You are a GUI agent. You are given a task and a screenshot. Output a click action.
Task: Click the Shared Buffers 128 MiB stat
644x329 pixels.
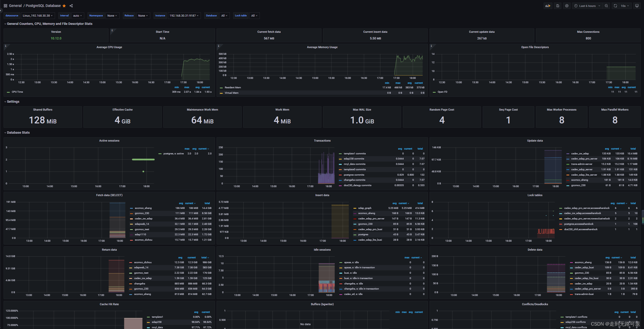[42, 120]
